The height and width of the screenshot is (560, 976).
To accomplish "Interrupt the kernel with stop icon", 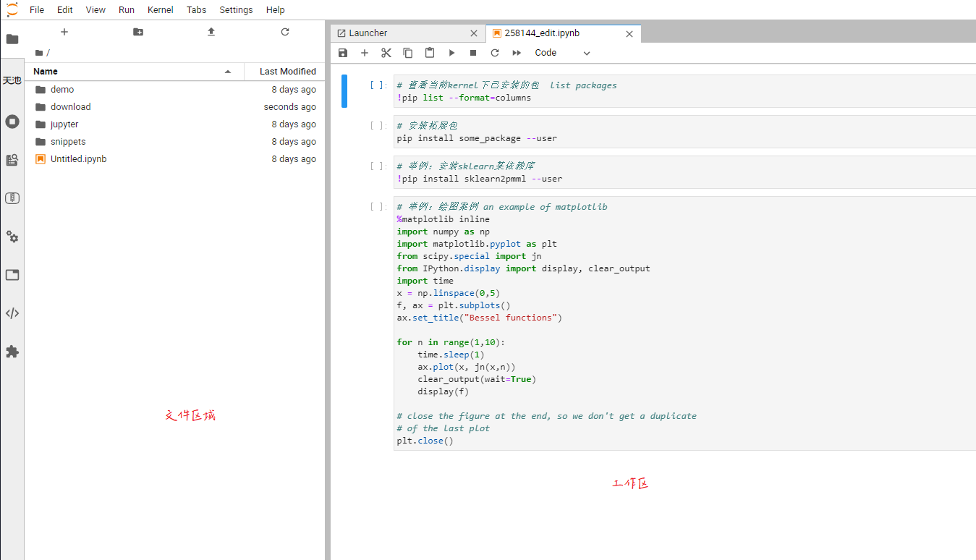I will 473,53.
